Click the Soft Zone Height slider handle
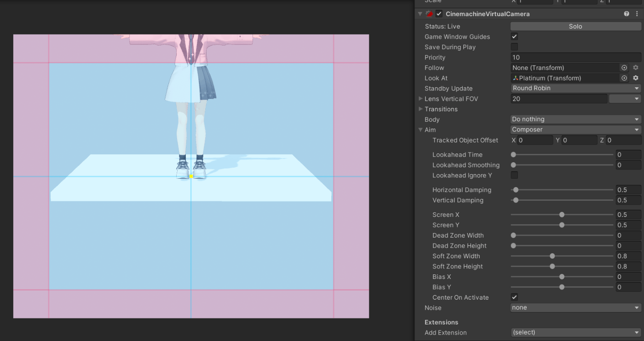644x341 pixels. click(552, 266)
